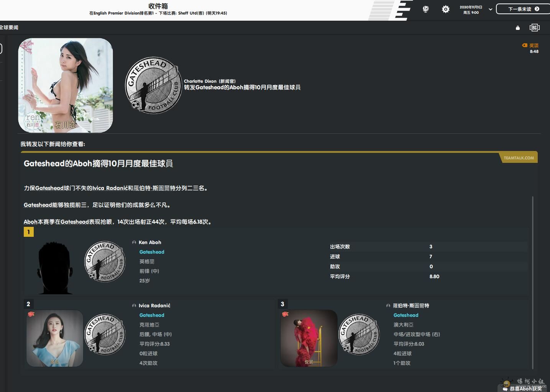Click the Gateshead badge in Ivica Radanić's card

pyautogui.click(x=105, y=335)
